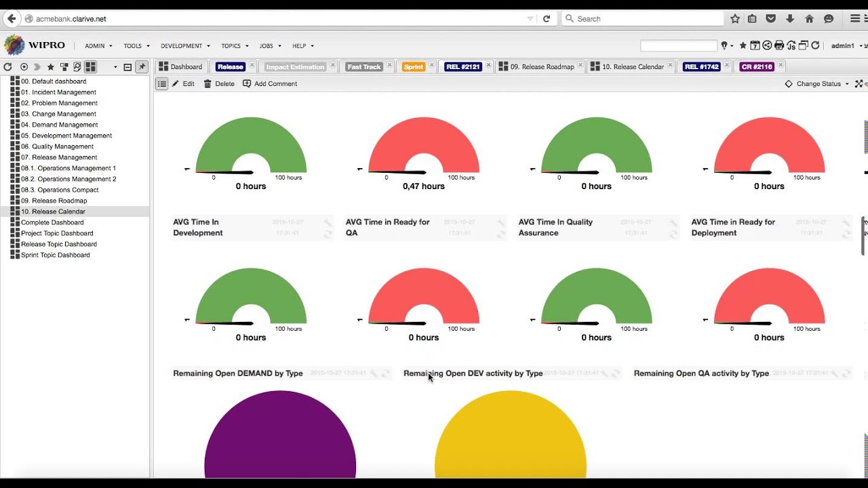Open the calendar icon in header
Screen dimensions: 868x488
(755, 46)
